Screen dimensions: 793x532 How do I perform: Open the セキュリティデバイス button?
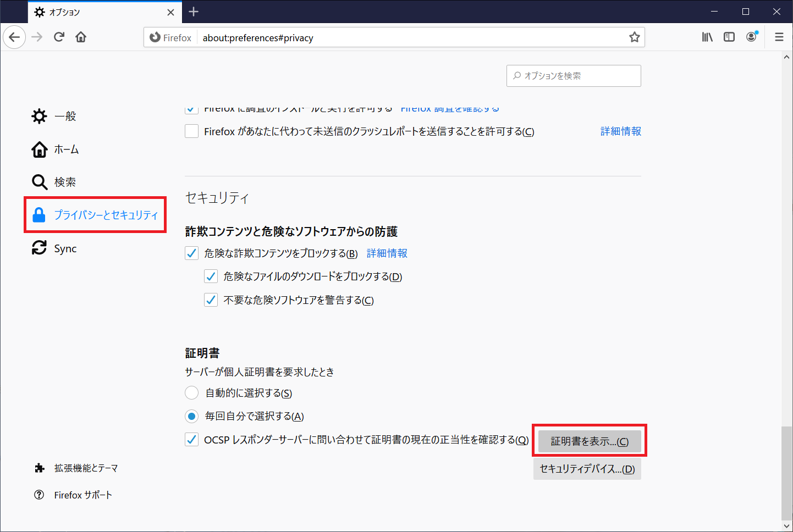[587, 469]
